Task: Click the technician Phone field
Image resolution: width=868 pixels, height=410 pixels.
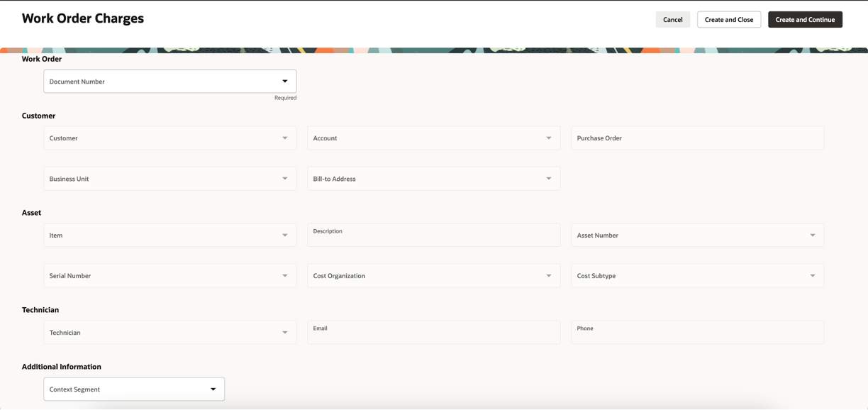Action: click(698, 333)
